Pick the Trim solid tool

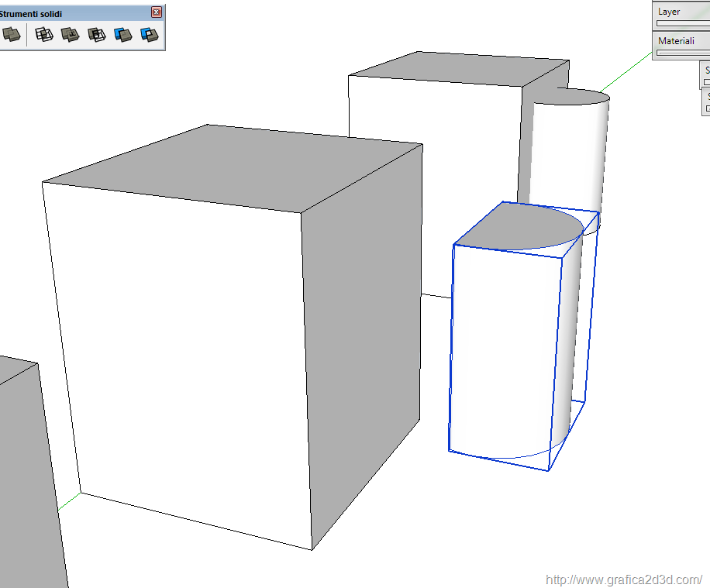(x=123, y=34)
